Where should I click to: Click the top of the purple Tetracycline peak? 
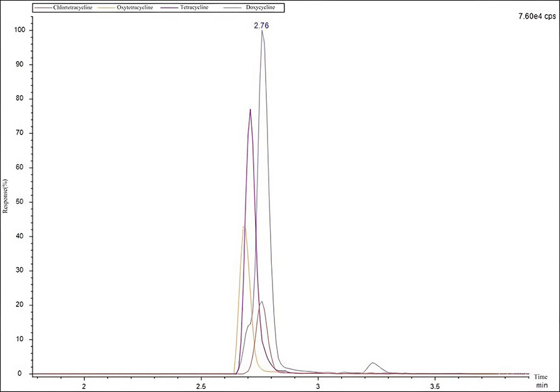point(250,110)
